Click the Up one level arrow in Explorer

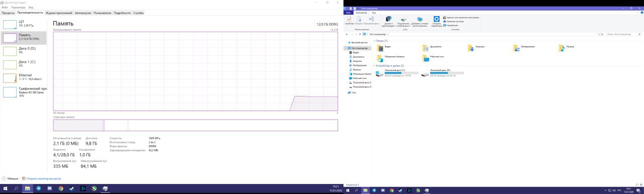pos(361,34)
